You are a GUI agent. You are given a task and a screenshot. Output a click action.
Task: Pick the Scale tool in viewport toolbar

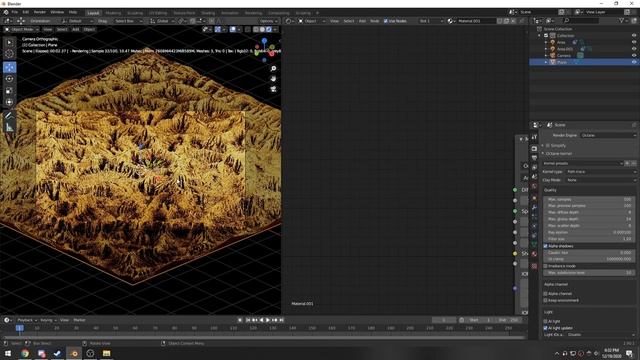point(9,91)
